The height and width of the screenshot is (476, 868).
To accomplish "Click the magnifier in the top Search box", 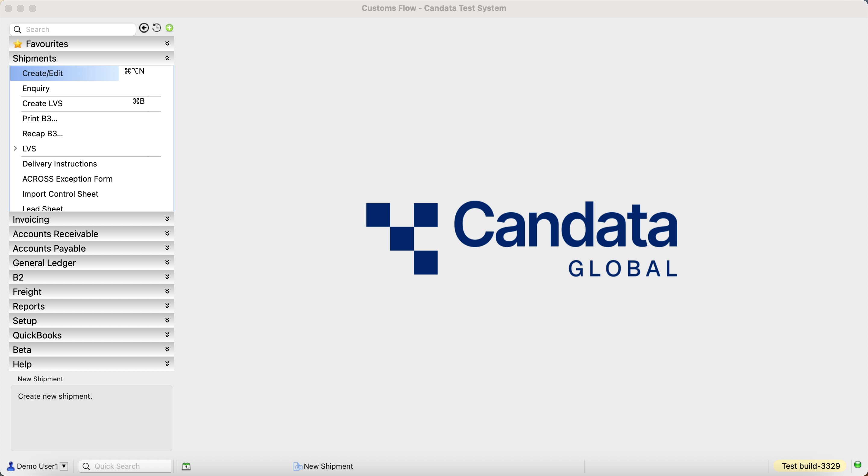I will [18, 30].
